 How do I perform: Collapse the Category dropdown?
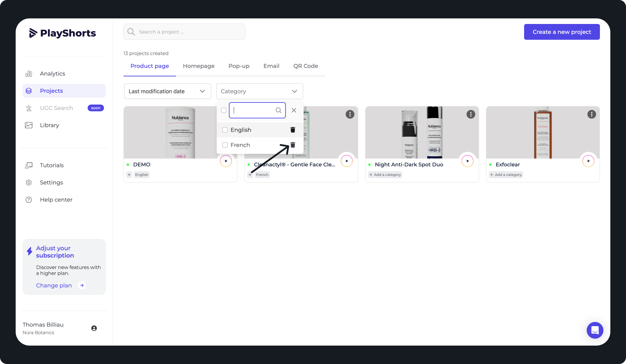(x=260, y=91)
